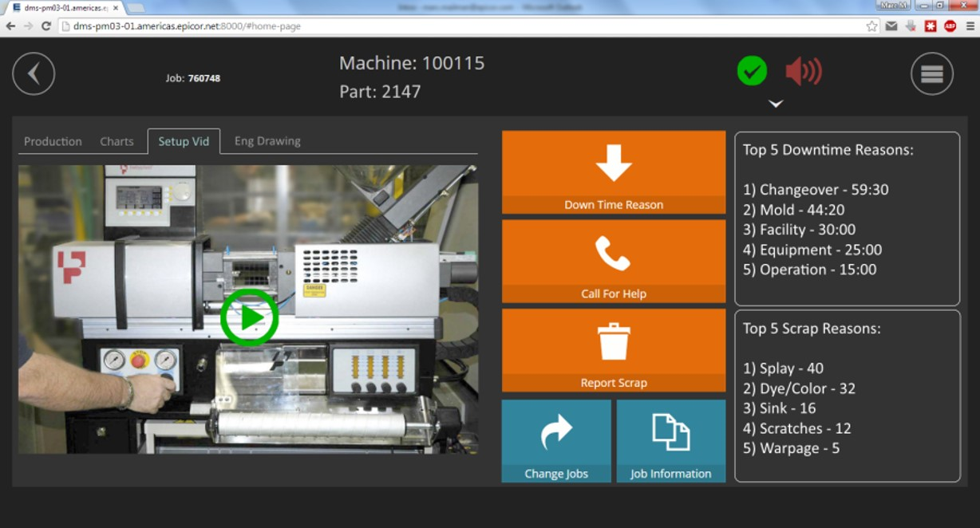Select the Charts tab
The image size is (980, 528).
click(117, 141)
